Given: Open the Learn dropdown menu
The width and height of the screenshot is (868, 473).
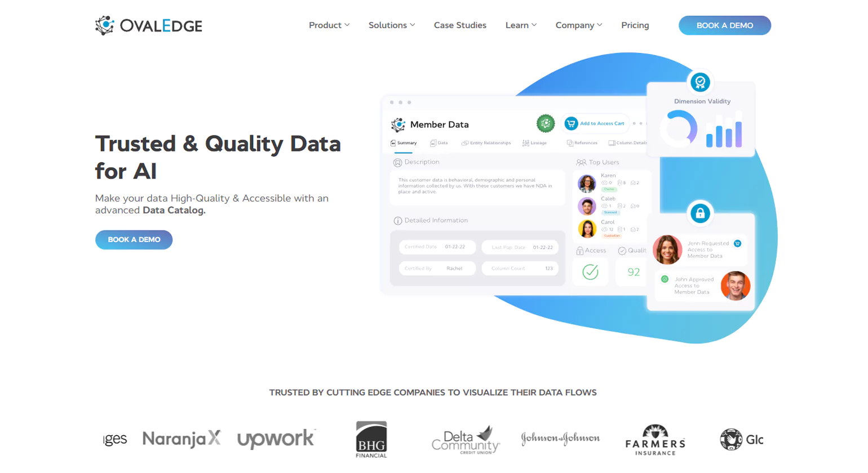Looking at the screenshot, I should pos(521,25).
